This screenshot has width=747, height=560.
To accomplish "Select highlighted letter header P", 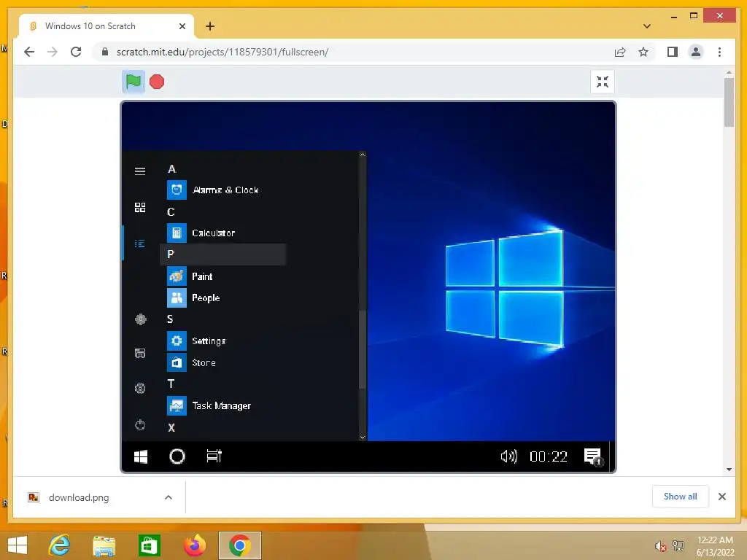I will 223,254.
